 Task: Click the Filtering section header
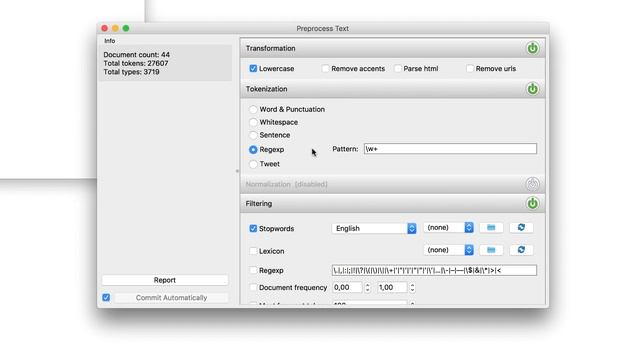[x=393, y=203]
